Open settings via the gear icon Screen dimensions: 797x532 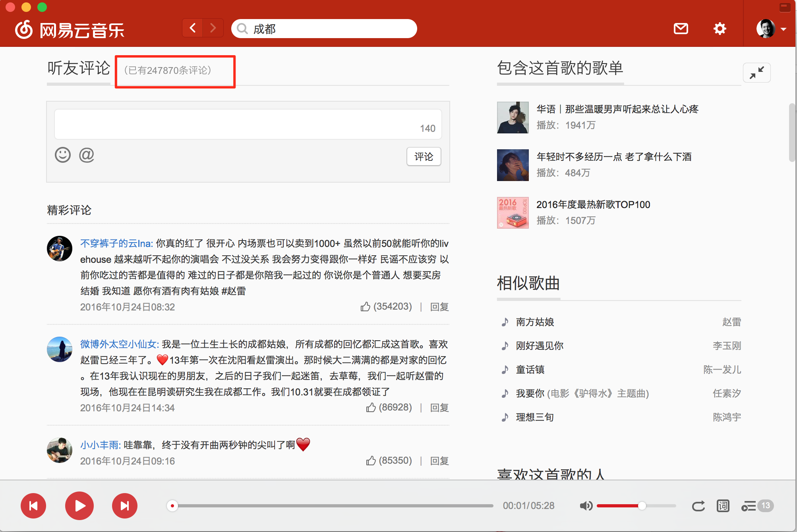[x=720, y=29]
